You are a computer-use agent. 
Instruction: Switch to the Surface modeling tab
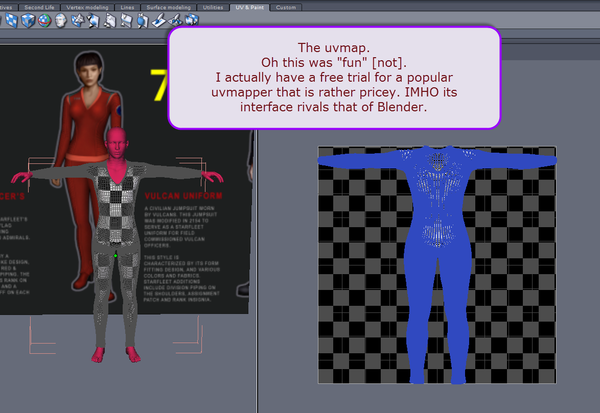point(168,7)
